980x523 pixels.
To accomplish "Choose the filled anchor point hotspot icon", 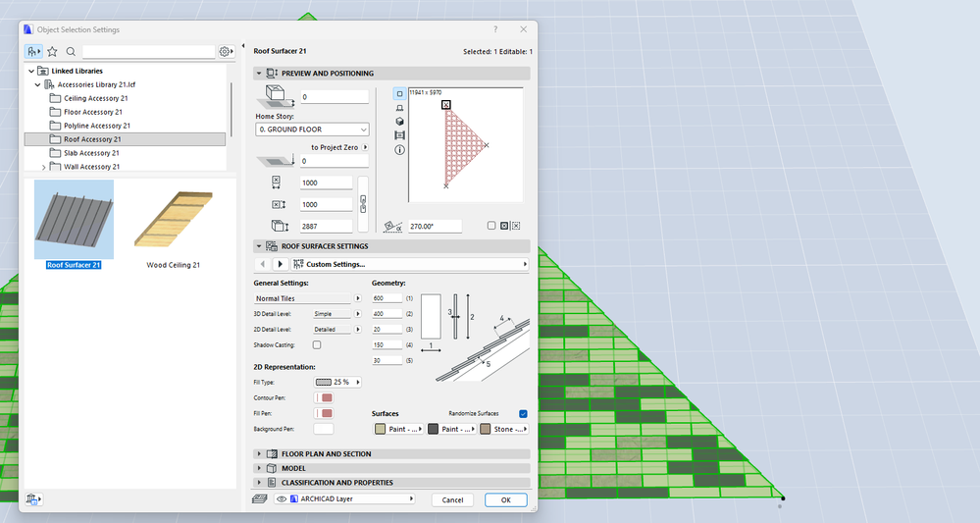I will 504,226.
